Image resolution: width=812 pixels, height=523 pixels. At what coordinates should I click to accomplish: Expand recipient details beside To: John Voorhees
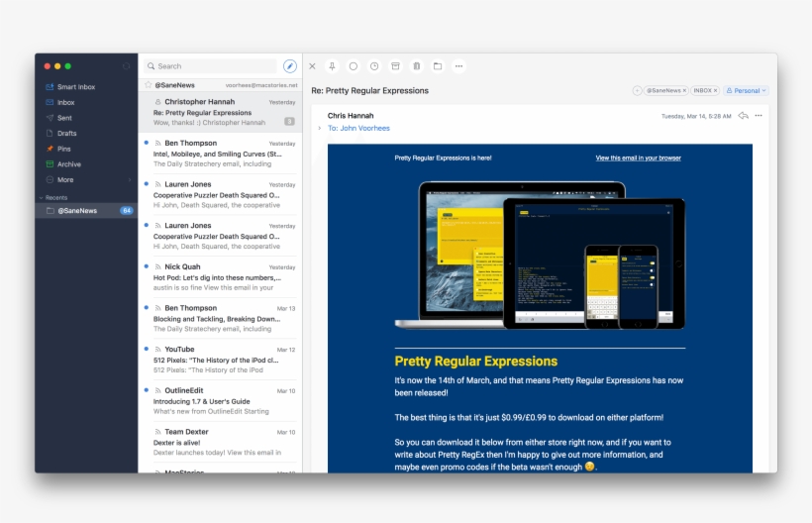pos(320,128)
